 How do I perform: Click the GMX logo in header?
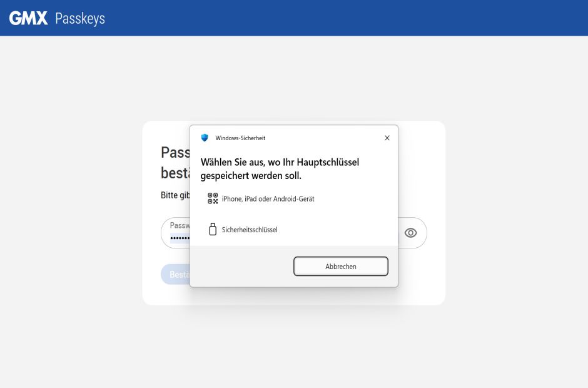[29, 18]
